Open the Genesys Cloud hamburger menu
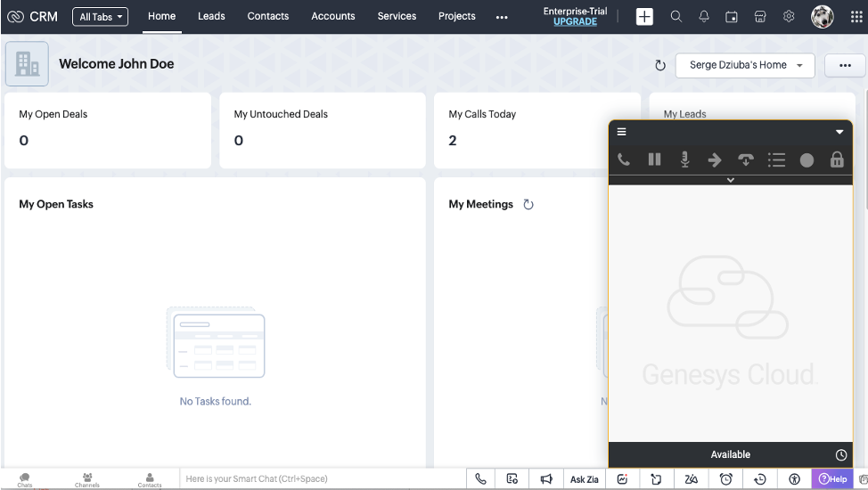Screen dimensions: 868x490 click(x=622, y=132)
